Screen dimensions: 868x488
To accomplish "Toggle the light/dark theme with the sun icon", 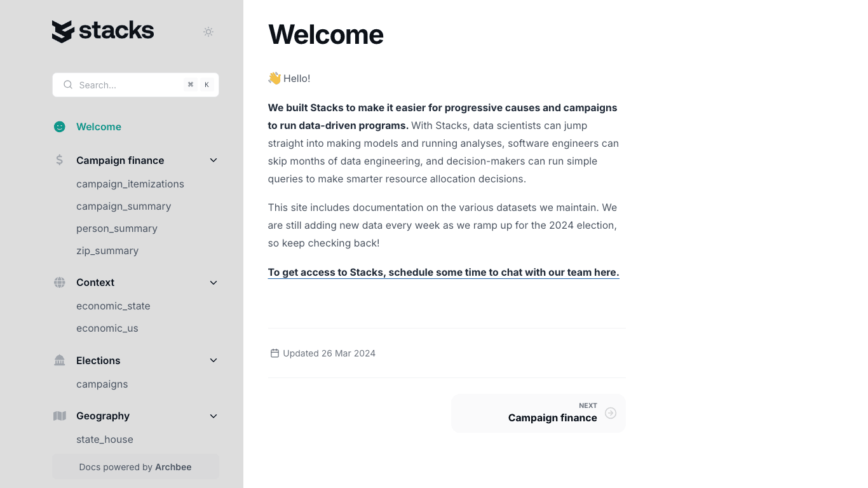I will click(x=208, y=31).
